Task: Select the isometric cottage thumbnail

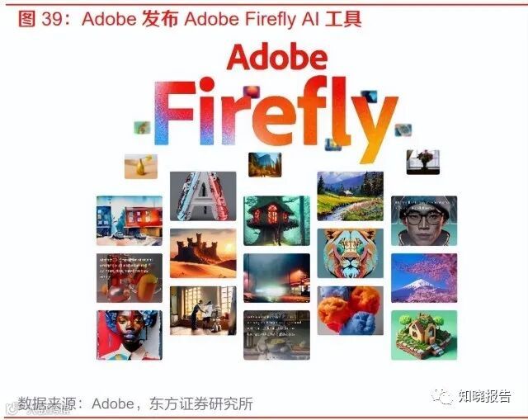Action: 424,335
